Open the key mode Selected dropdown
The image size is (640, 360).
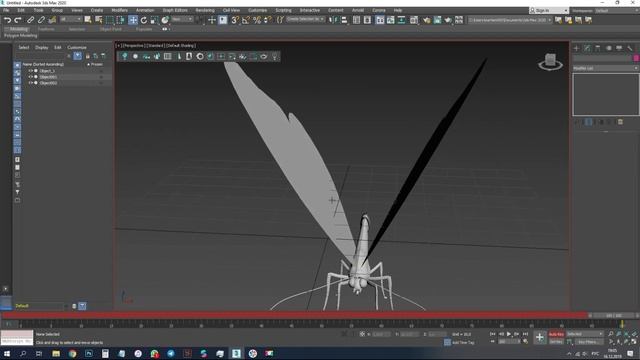pyautogui.click(x=585, y=334)
